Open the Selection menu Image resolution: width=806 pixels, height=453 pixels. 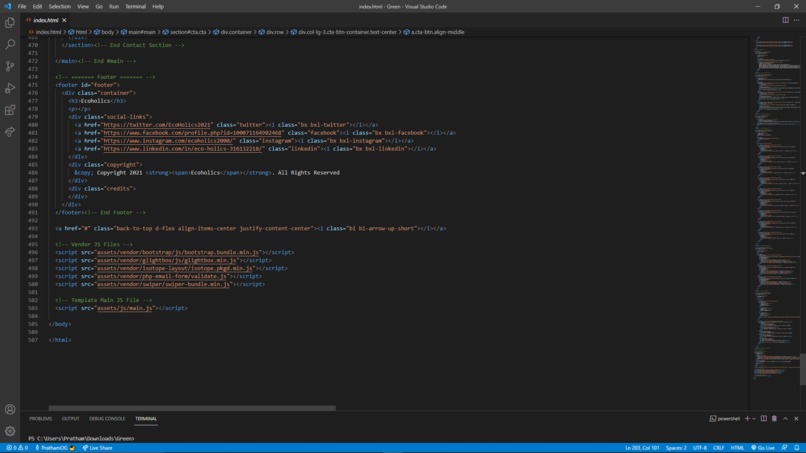60,7
